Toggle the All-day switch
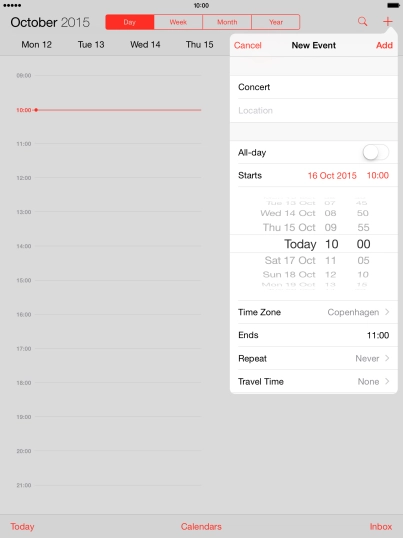 point(376,152)
